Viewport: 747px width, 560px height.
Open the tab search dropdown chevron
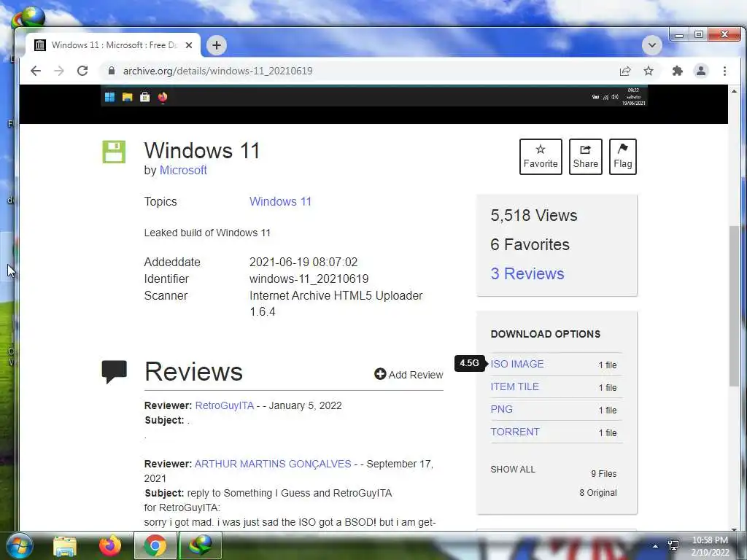click(651, 45)
